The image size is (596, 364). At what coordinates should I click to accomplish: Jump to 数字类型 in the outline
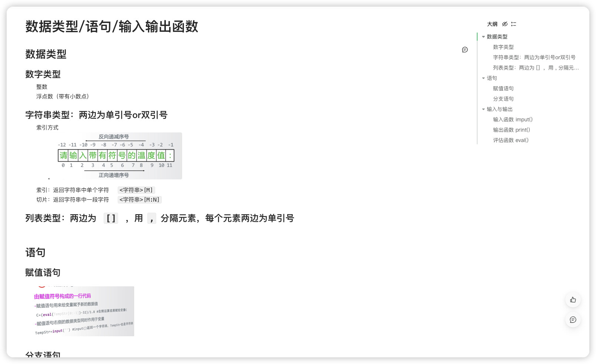503,47
